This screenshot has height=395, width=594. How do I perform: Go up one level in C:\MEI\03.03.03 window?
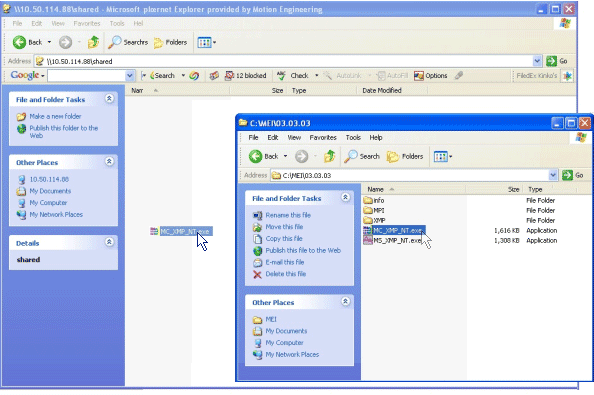[329, 156]
